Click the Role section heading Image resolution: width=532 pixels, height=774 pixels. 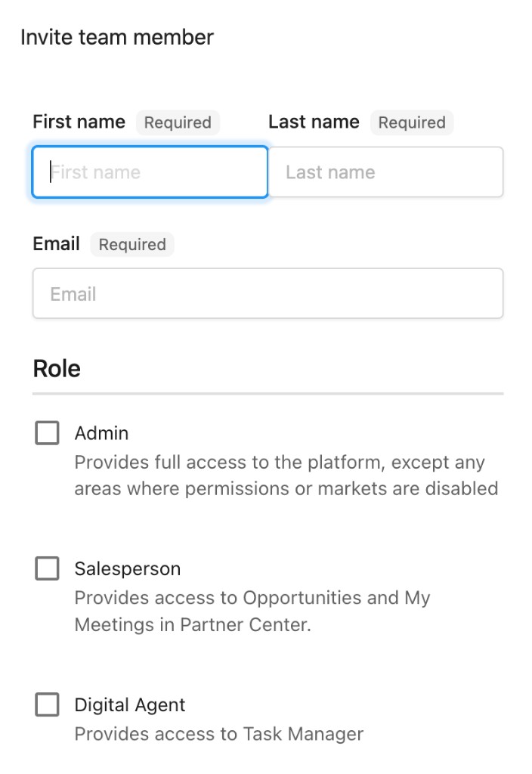tap(57, 368)
